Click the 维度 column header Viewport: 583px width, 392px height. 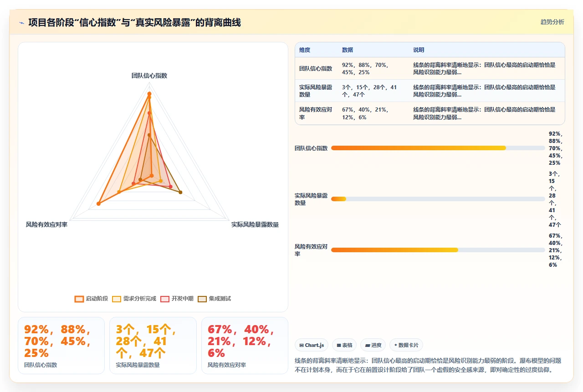tap(305, 50)
